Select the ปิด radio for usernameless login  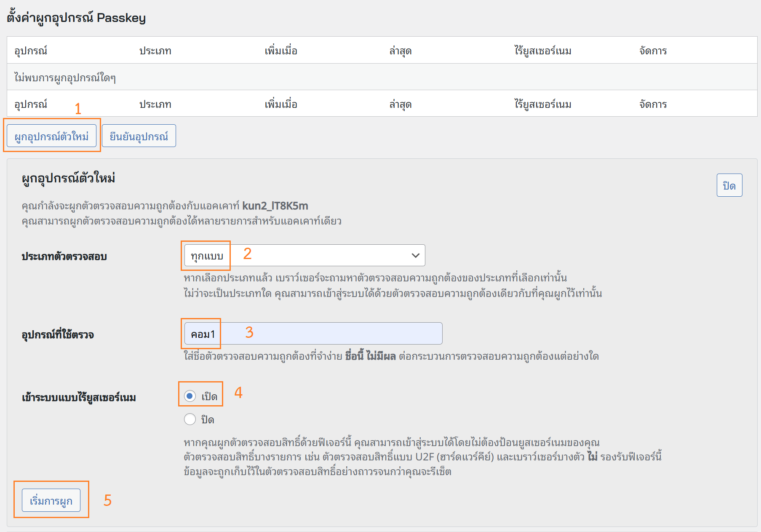coord(190,419)
